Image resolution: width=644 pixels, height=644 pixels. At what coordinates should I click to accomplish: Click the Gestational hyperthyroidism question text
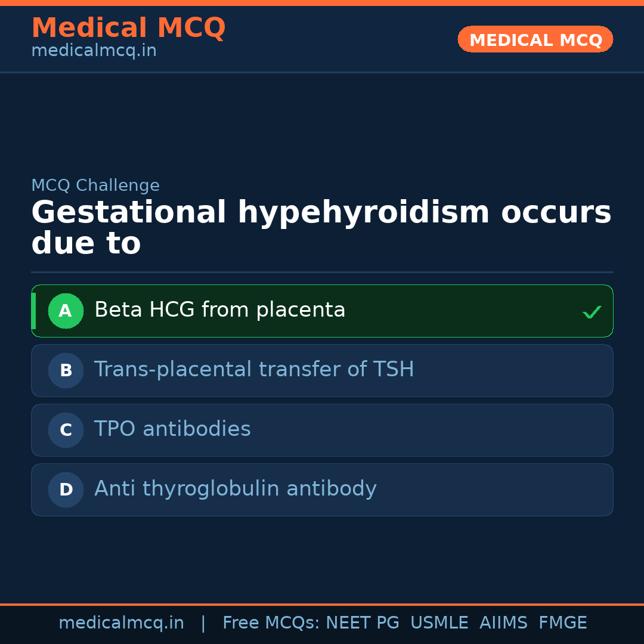(x=321, y=228)
